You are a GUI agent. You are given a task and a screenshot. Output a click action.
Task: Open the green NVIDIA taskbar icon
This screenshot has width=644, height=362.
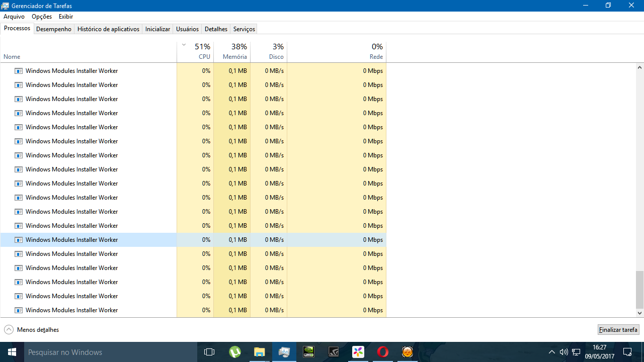pos(308,352)
